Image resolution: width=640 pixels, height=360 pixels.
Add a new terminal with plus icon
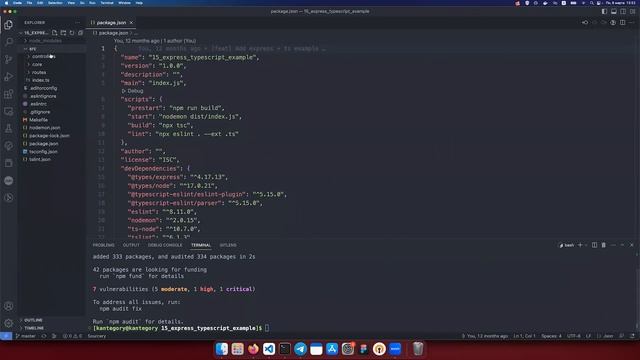pos(580,245)
